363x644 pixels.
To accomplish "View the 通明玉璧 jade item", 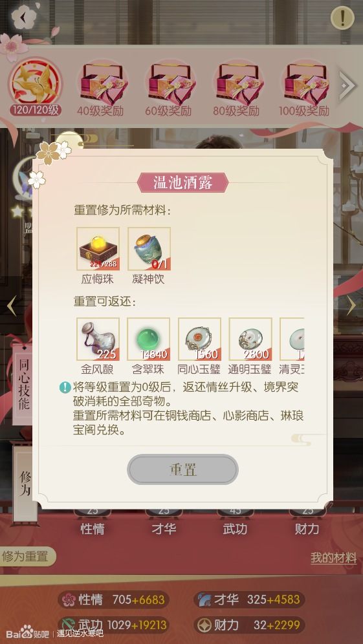I will (250, 339).
